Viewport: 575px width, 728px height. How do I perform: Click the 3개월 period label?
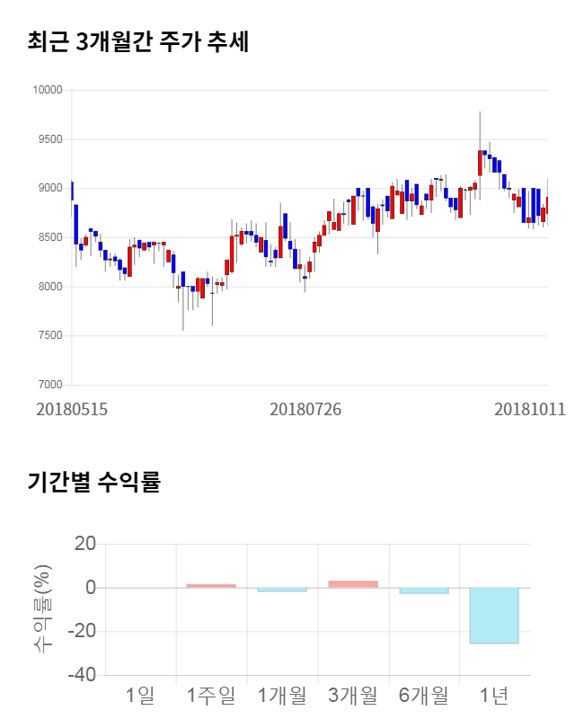tap(352, 695)
